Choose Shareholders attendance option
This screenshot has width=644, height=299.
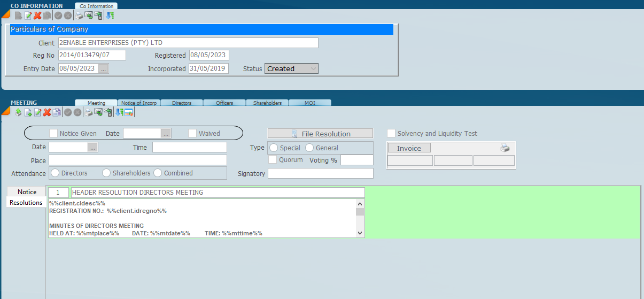106,173
